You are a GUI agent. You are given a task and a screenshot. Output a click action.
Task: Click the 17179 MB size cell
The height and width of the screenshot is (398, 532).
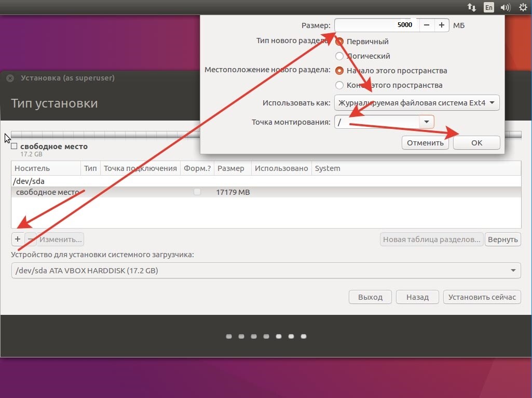(233, 192)
